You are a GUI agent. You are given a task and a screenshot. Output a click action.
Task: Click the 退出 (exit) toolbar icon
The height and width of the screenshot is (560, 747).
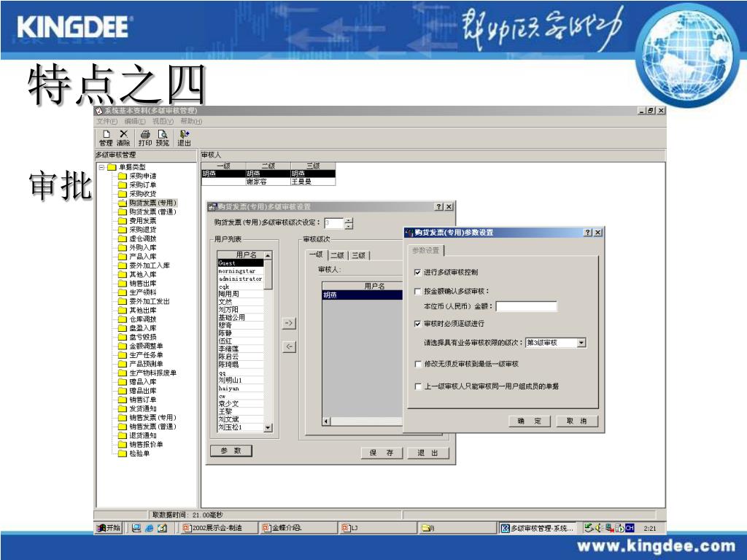pyautogui.click(x=185, y=138)
